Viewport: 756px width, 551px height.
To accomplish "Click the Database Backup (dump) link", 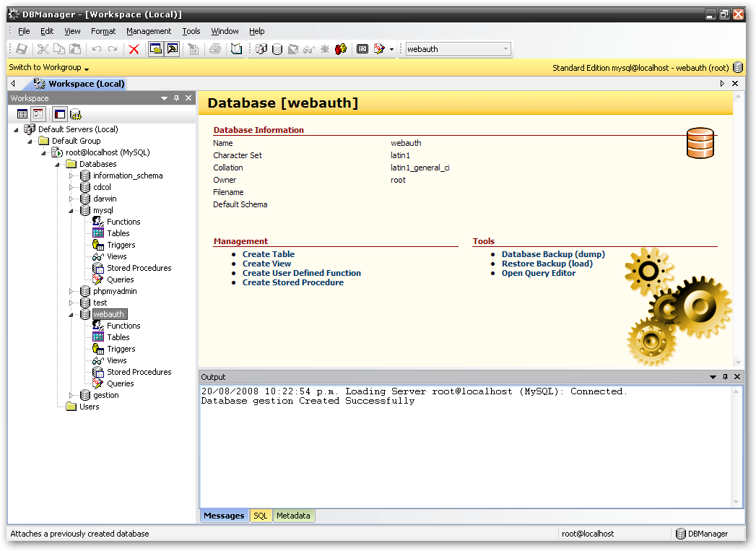I will (x=553, y=254).
